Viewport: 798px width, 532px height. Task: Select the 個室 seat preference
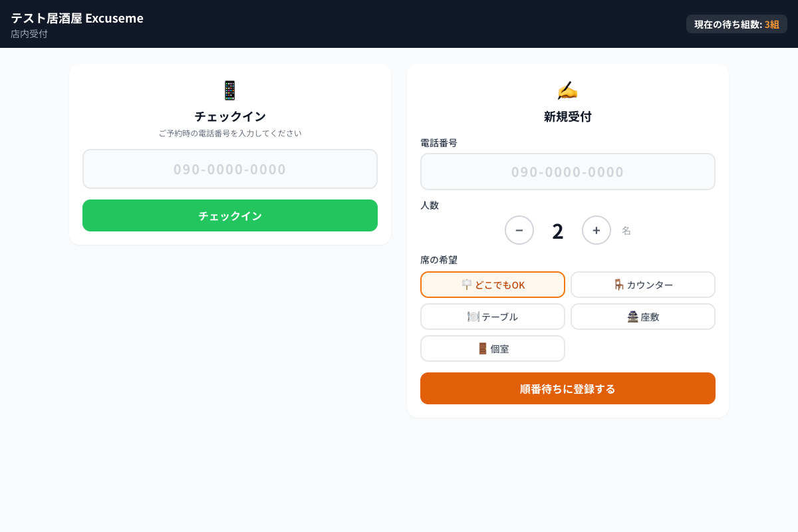[492, 348]
